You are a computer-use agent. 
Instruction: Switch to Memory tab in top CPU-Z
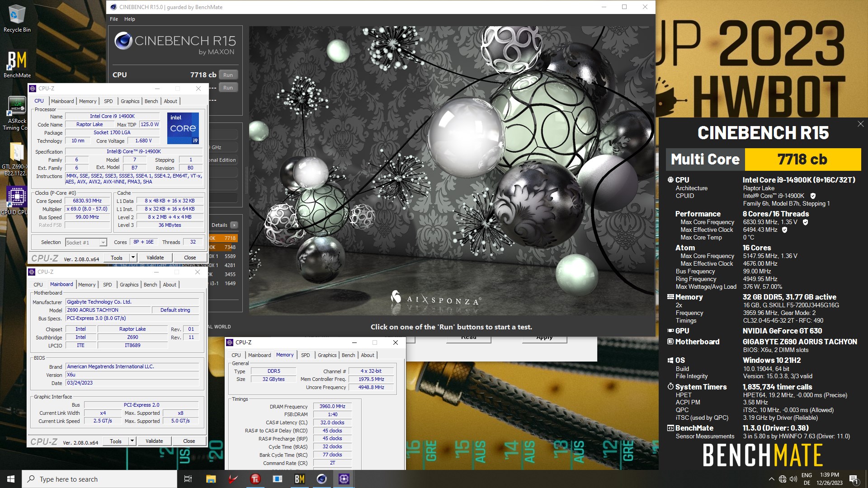[x=88, y=101]
